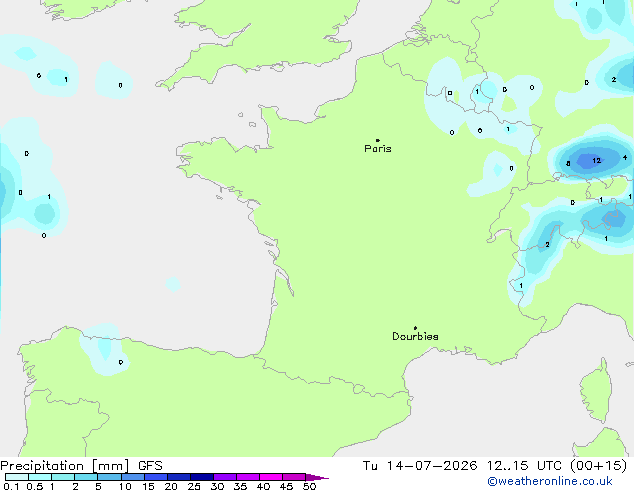Click the legend swatch between 45 and 50
Image resolution: width=634 pixels, height=490 pixels.
pyautogui.click(x=294, y=477)
